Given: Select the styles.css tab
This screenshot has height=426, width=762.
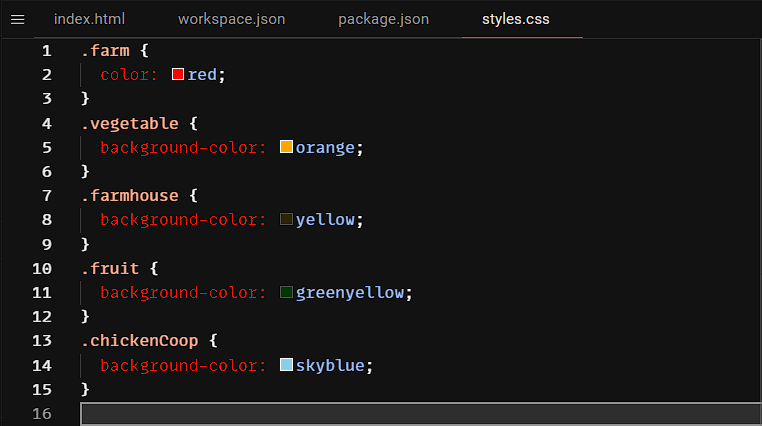Looking at the screenshot, I should pos(516,19).
